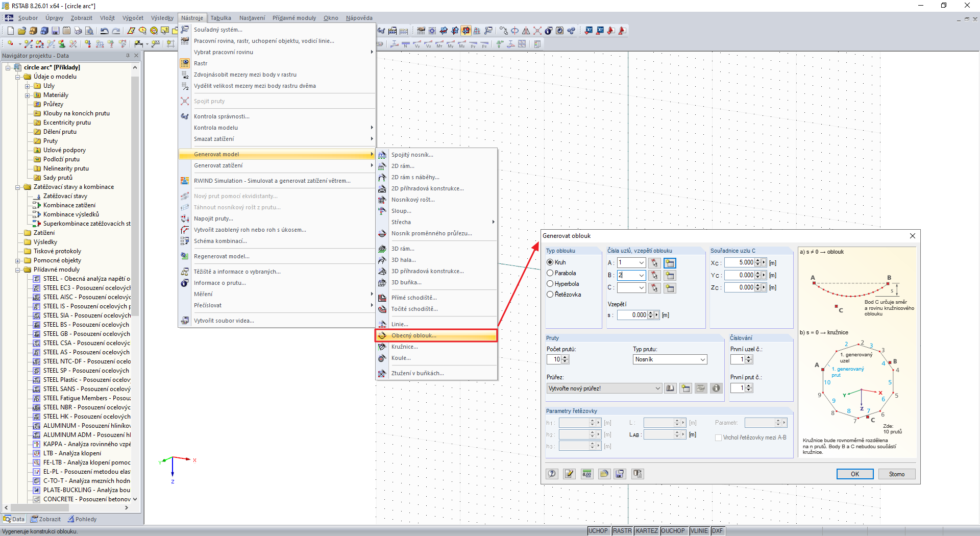Switch to the Zobrazit navigator tab
The image size is (980, 536).
pos(45,519)
